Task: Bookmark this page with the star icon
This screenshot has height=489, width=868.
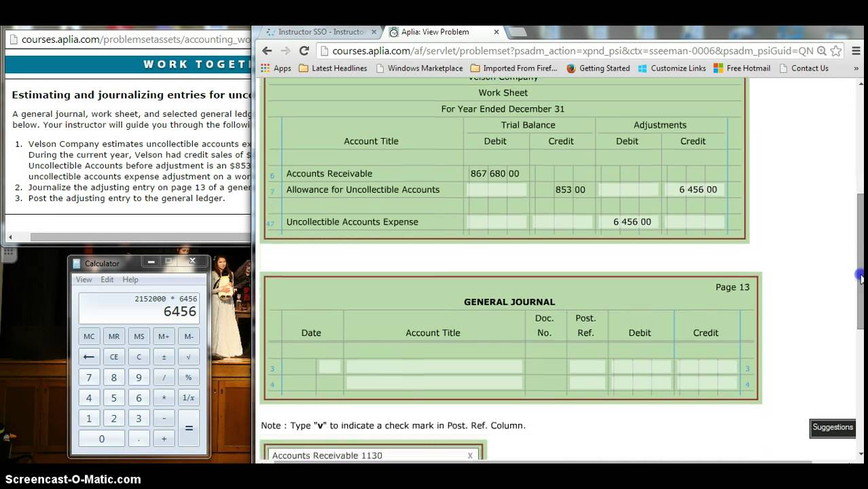Action: pyautogui.click(x=836, y=51)
